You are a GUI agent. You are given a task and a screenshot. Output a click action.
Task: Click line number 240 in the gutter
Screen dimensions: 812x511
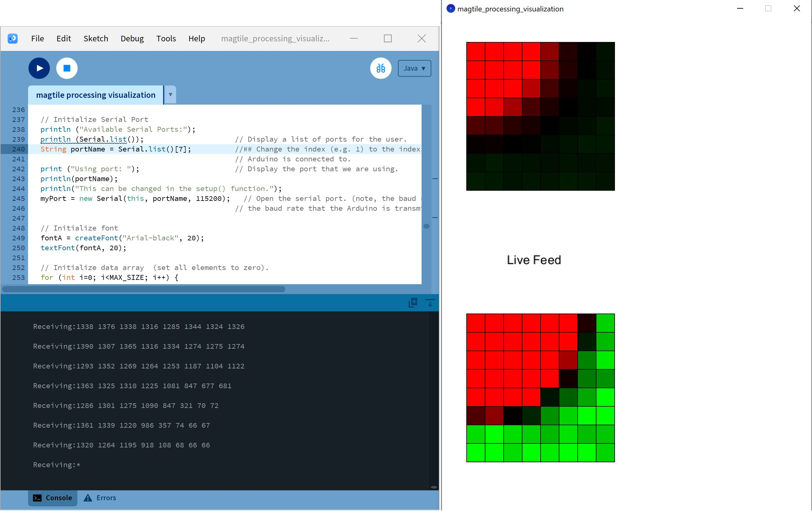tap(19, 149)
